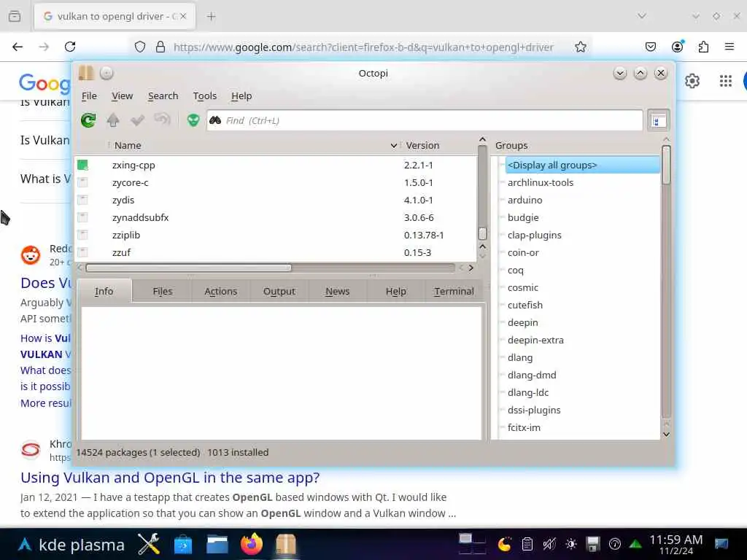This screenshot has height=560, width=747.
Task: Go back in Firefox history
Action: 18,47
